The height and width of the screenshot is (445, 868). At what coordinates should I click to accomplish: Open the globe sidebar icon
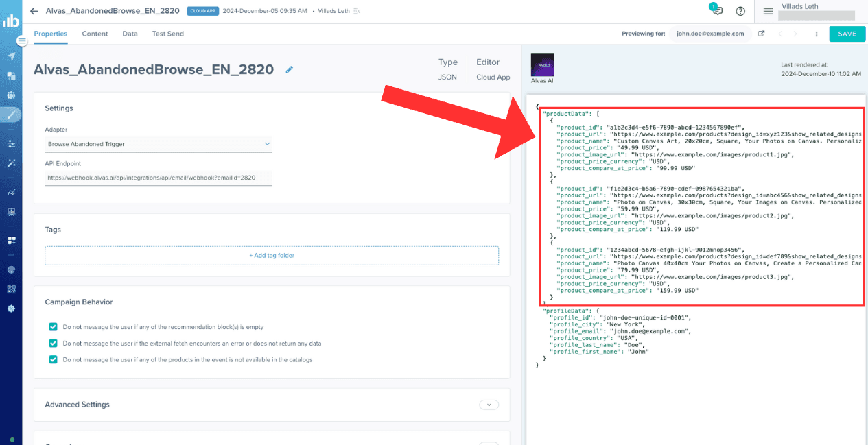(x=11, y=270)
